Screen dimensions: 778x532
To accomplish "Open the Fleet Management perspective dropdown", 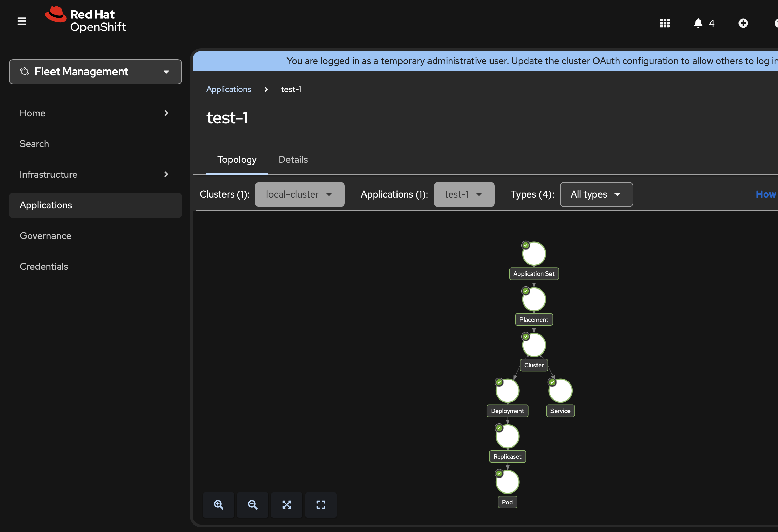I will (95, 72).
